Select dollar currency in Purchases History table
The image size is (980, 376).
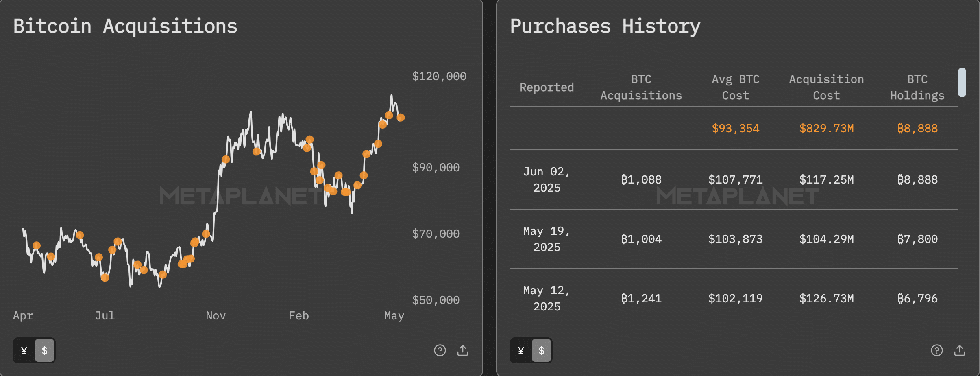click(542, 350)
